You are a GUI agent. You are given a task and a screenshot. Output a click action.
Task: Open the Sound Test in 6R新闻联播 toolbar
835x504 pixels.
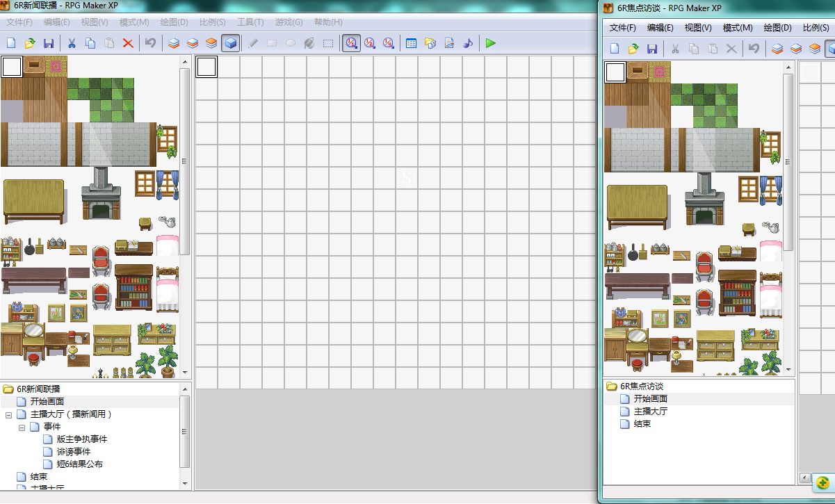click(468, 43)
